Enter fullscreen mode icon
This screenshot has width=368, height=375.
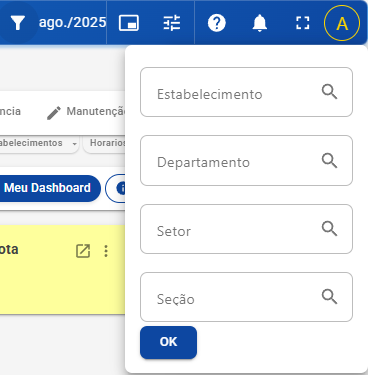[x=303, y=23]
